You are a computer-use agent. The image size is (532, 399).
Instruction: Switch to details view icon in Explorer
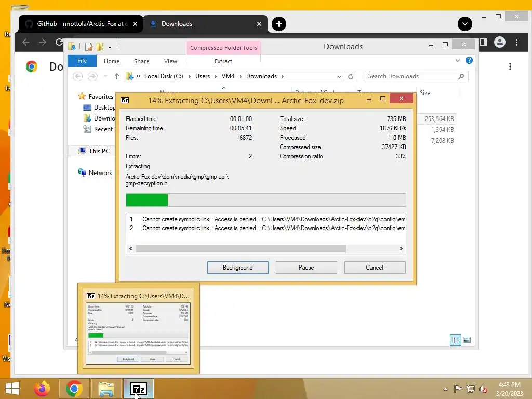[x=455, y=340]
